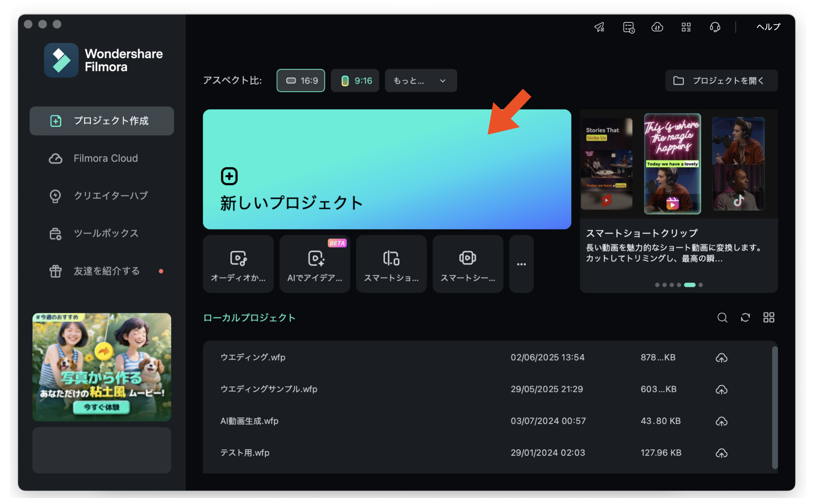The image size is (815, 504).
Task: Select the first carousel dot
Action: coord(657,285)
